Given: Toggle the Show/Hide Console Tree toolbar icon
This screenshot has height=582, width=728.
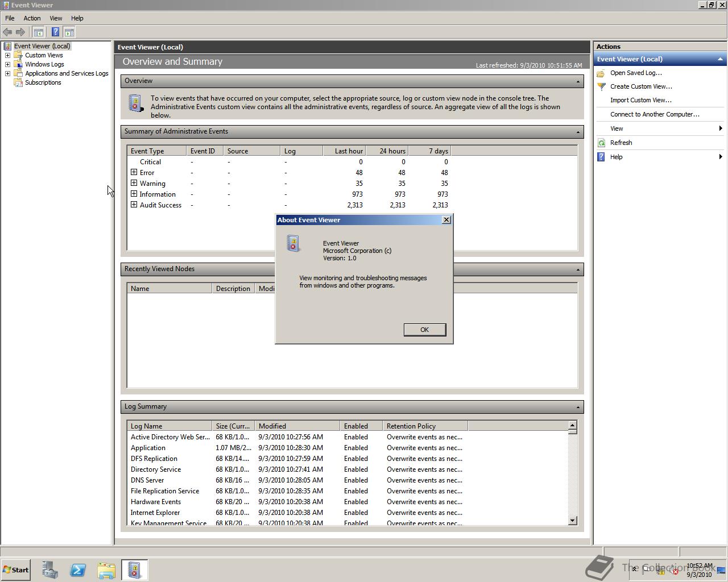Looking at the screenshot, I should 38,32.
